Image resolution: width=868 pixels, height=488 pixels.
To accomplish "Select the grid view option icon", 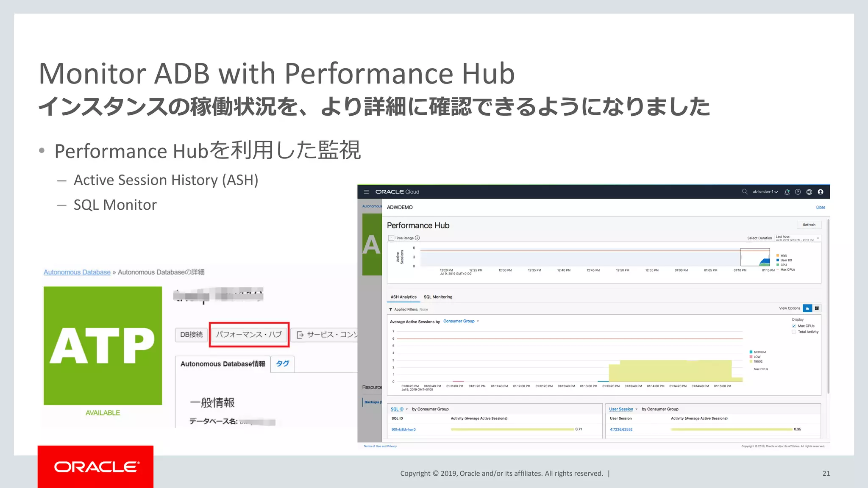I will coord(817,308).
